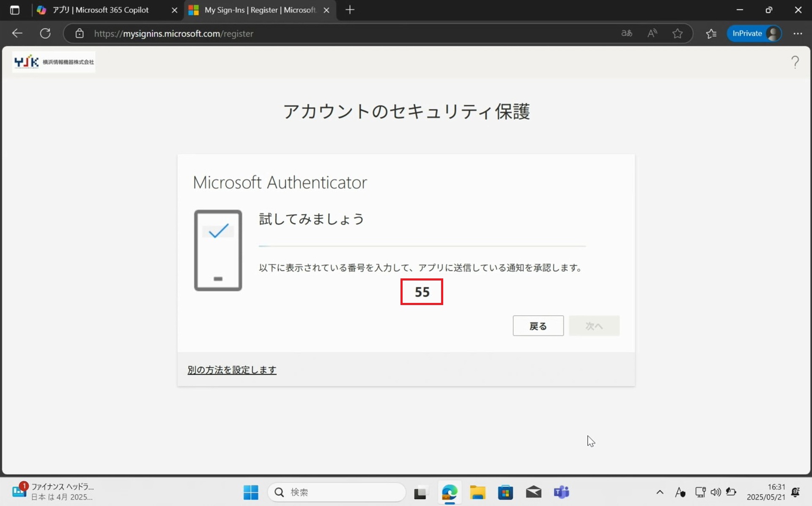The width and height of the screenshot is (812, 506).
Task: Click the displayed number 55
Action: point(422,292)
